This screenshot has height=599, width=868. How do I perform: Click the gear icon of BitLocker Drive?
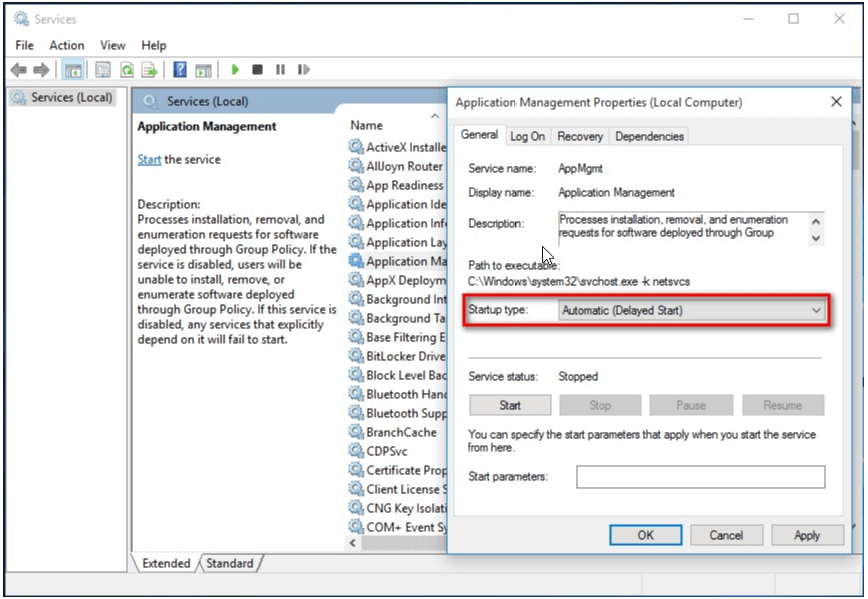(x=355, y=355)
